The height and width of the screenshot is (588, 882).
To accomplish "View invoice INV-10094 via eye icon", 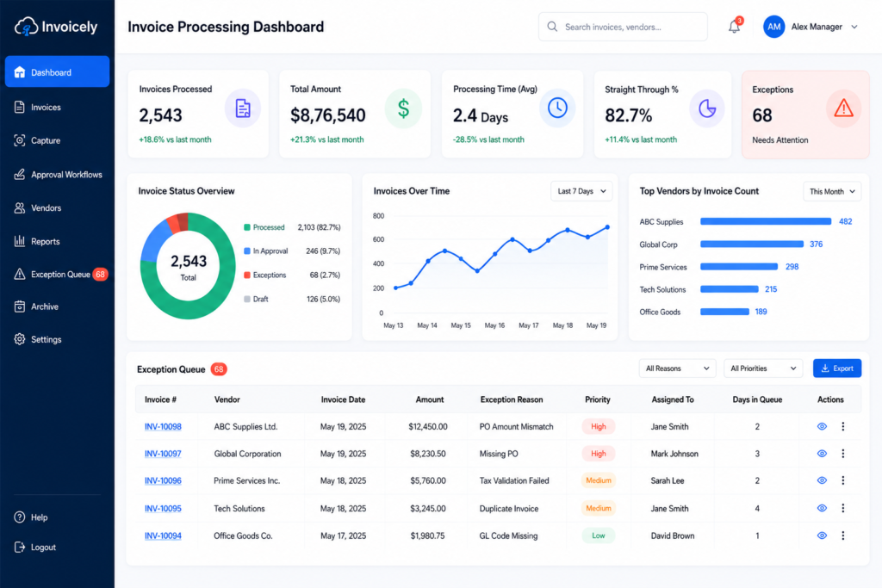I will (822, 535).
